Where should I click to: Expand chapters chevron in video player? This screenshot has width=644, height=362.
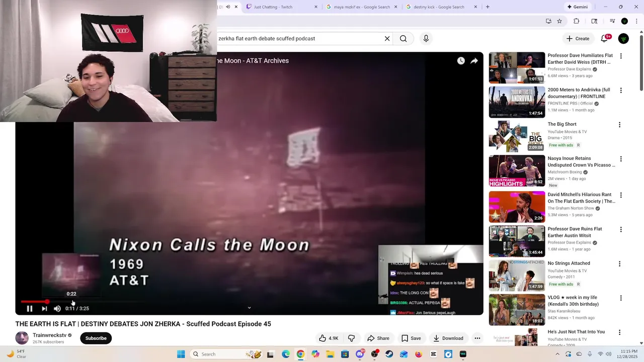click(x=249, y=308)
